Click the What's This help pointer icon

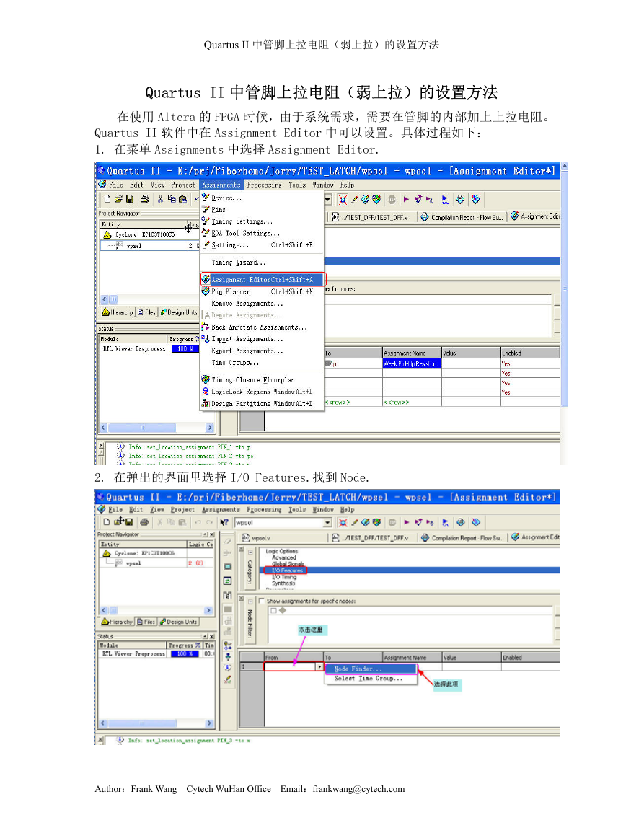tap(224, 522)
